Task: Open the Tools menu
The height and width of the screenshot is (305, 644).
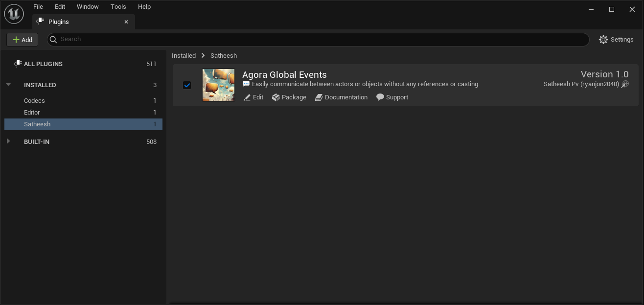Action: (x=118, y=7)
